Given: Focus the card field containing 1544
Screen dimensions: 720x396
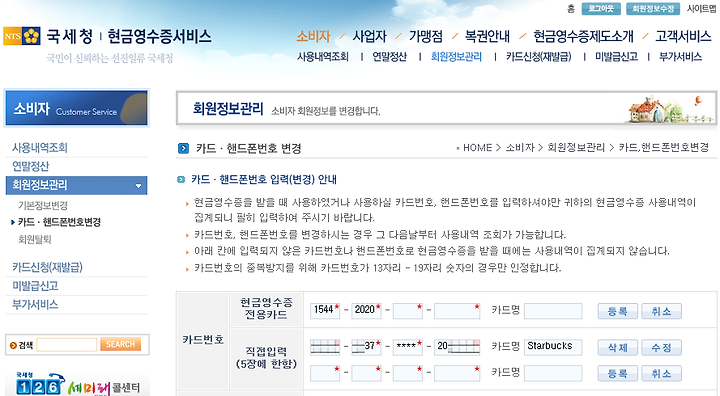Looking at the screenshot, I should pyautogui.click(x=325, y=311).
